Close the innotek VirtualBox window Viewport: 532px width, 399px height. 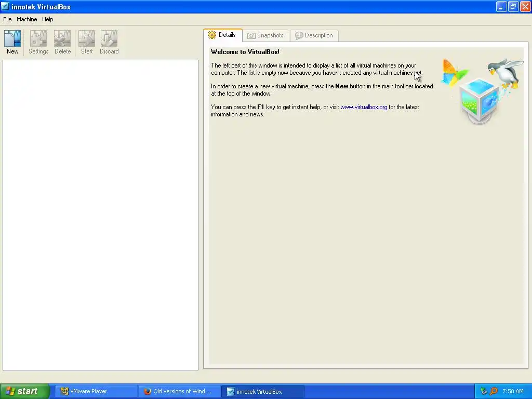pos(525,6)
